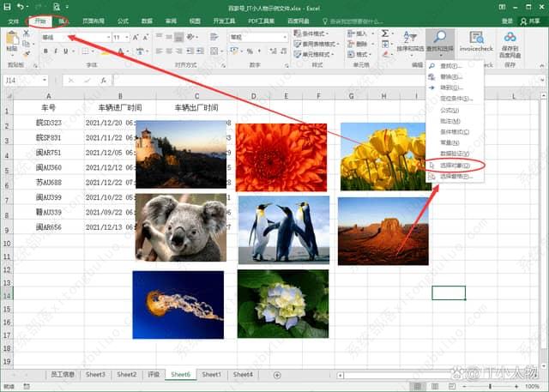Switch to the Sheet3 worksheet tab

pos(95,375)
